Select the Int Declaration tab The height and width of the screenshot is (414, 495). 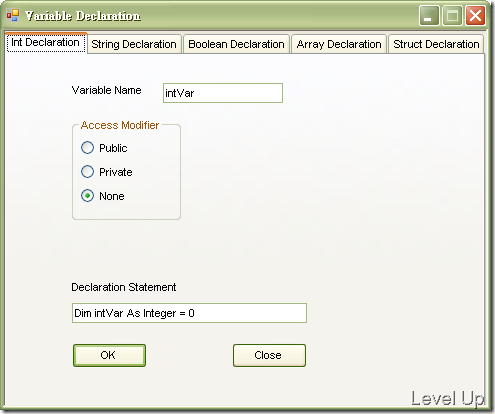[x=46, y=43]
